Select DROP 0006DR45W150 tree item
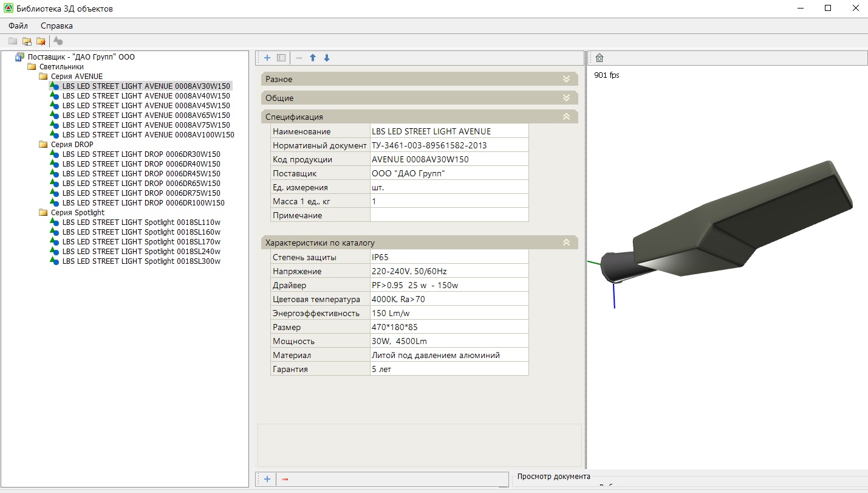The height and width of the screenshot is (493, 868). point(141,174)
